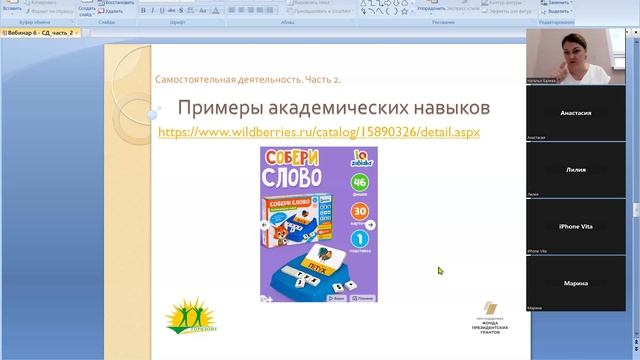640x360 pixels.
Task: Click Рисование group label
Action: [x=443, y=22]
